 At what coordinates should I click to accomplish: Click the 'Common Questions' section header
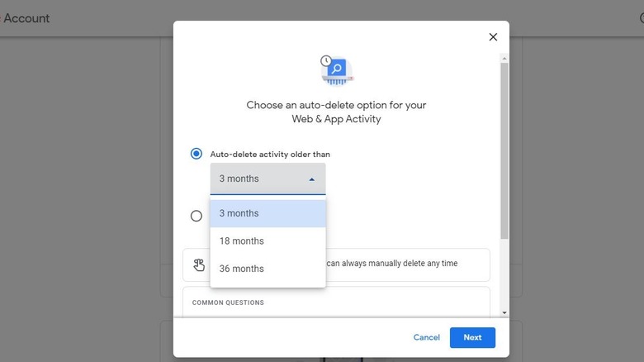[x=228, y=303]
